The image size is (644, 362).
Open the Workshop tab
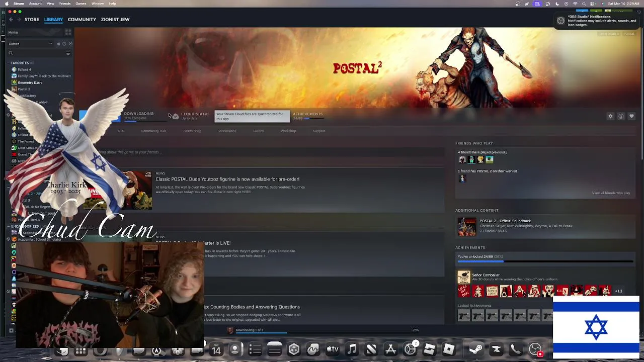(288, 131)
